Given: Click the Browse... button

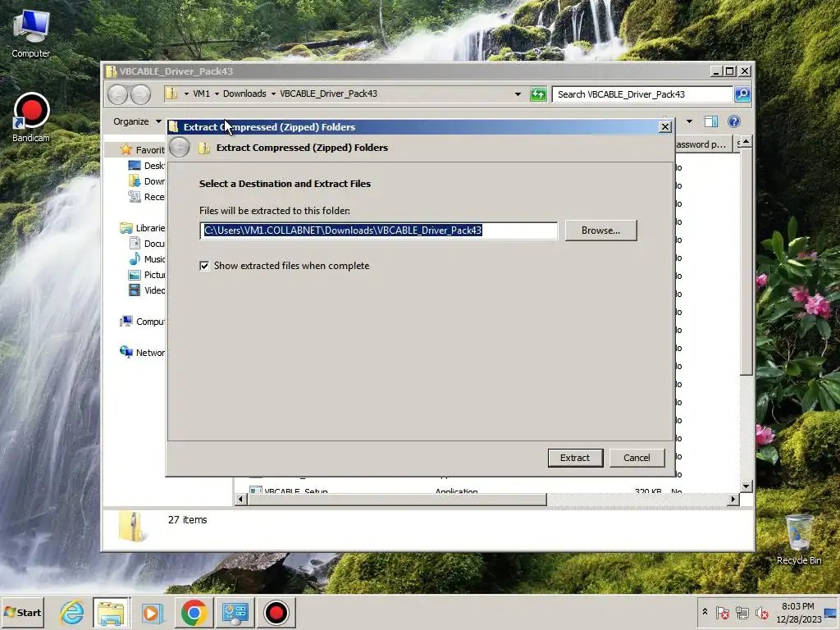Looking at the screenshot, I should pos(600,231).
